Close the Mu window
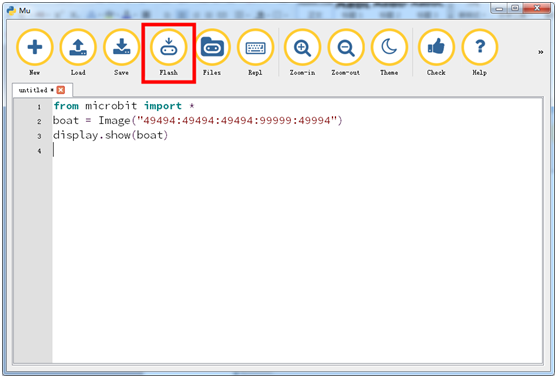The image size is (557, 378). pos(537,9)
